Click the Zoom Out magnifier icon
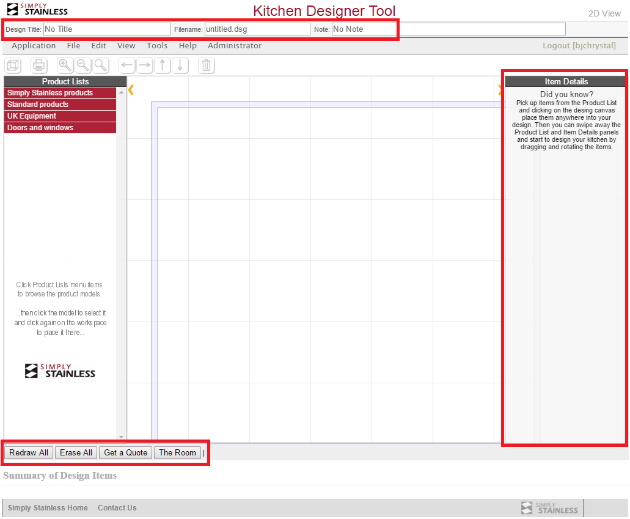 [83, 65]
